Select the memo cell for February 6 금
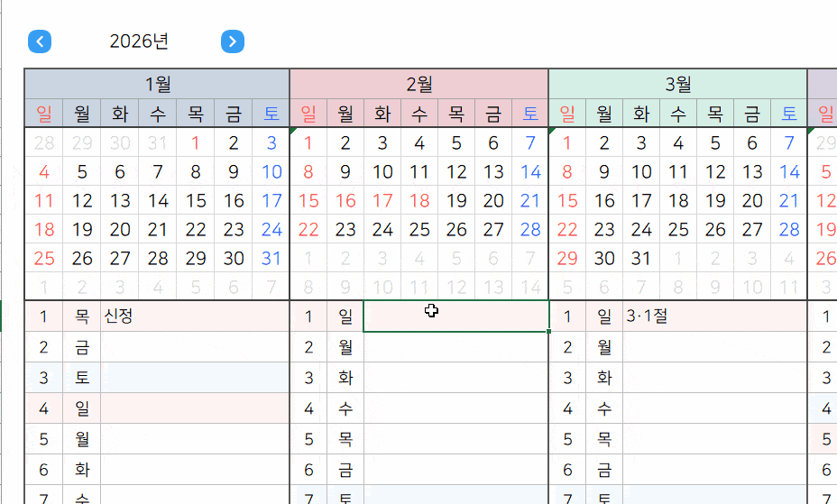The width and height of the screenshot is (837, 504). pos(456,470)
